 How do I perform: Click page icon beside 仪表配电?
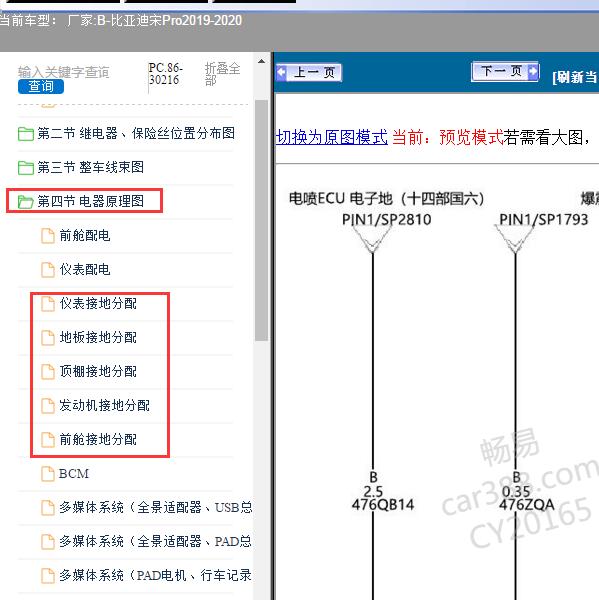tap(48, 270)
